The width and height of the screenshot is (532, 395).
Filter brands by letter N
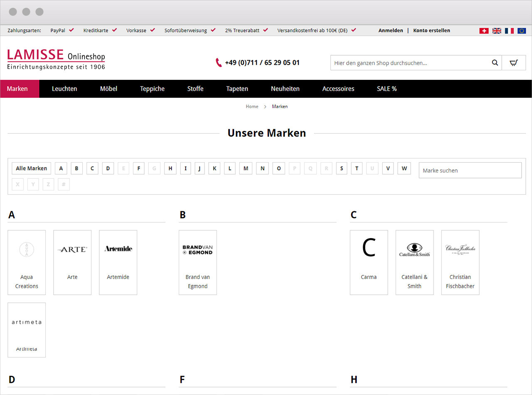click(x=262, y=168)
